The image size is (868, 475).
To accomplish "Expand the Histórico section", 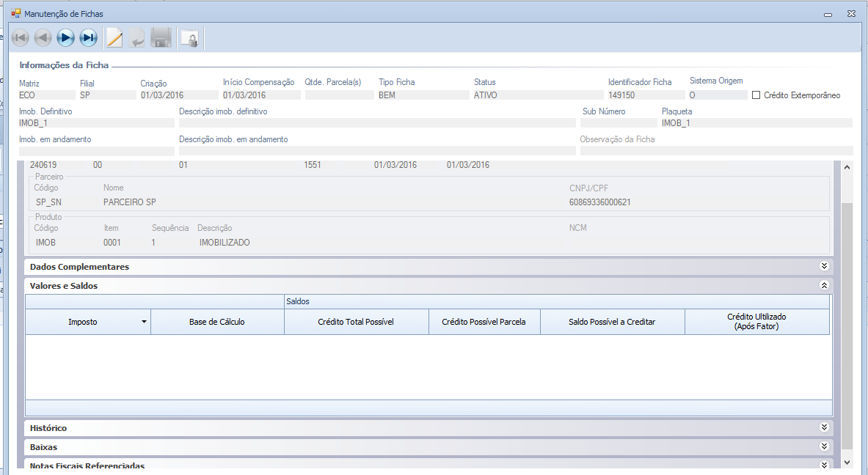I will 824,427.
